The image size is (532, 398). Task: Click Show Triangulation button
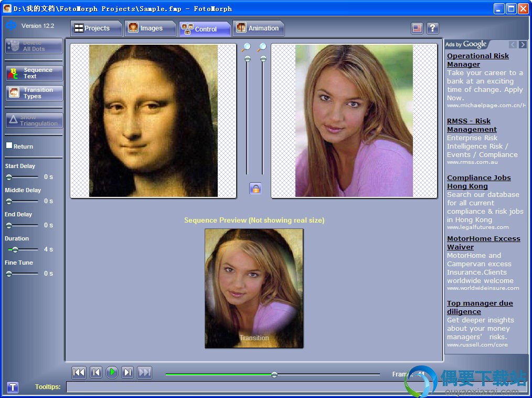pyautogui.click(x=34, y=120)
